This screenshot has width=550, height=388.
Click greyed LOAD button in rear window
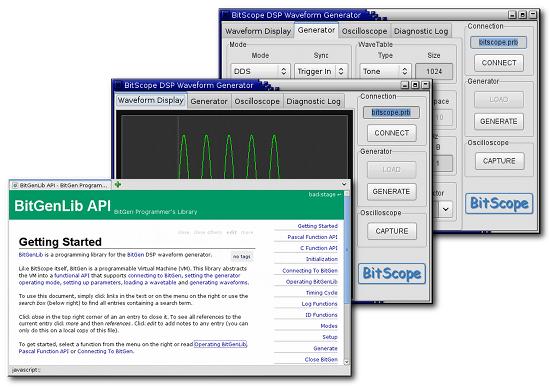click(x=499, y=100)
